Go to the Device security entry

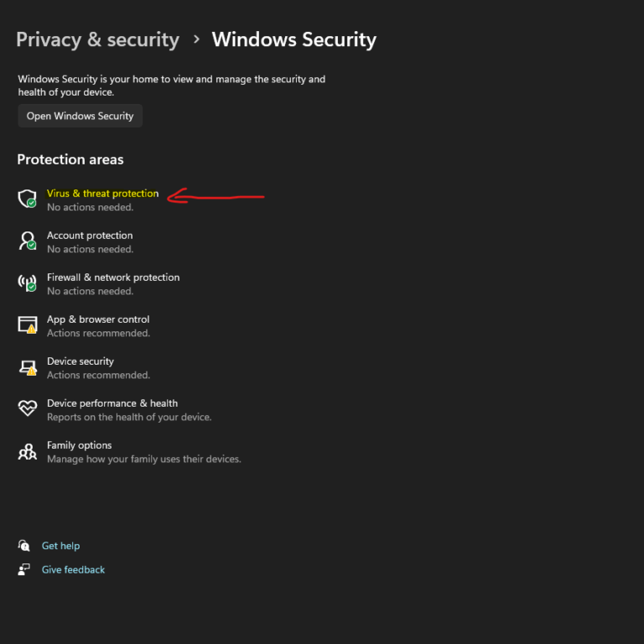coord(80,361)
